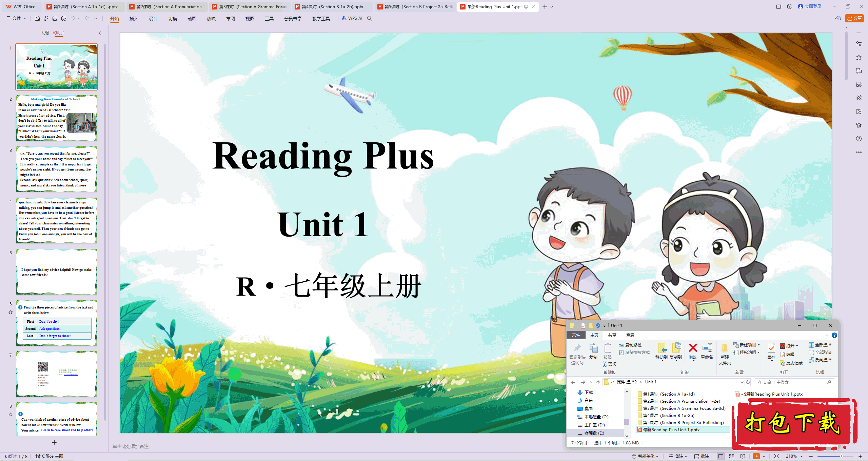
Task: Adjust the zoom slider handle in status bar
Action: tap(842, 456)
